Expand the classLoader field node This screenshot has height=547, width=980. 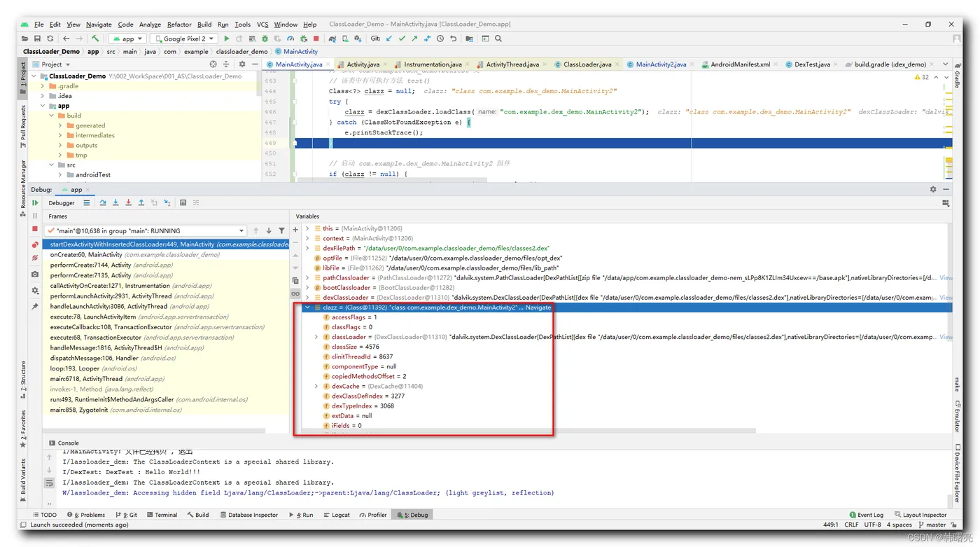point(316,337)
